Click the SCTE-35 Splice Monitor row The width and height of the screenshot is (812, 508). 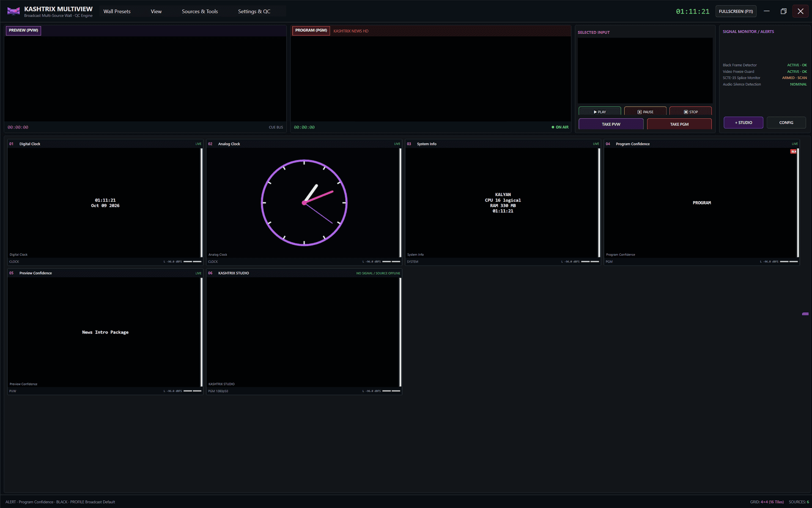765,78
